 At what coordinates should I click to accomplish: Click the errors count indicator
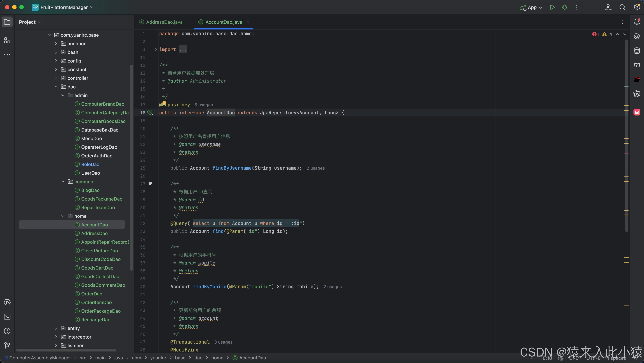tap(596, 34)
